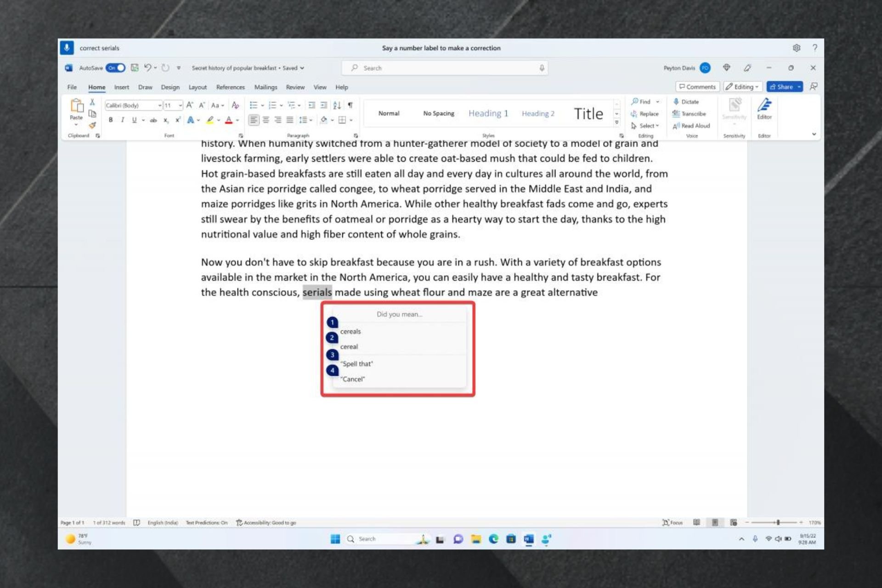Click the Mailings ribbon tab
Screen dimensions: 882x588
(x=266, y=87)
